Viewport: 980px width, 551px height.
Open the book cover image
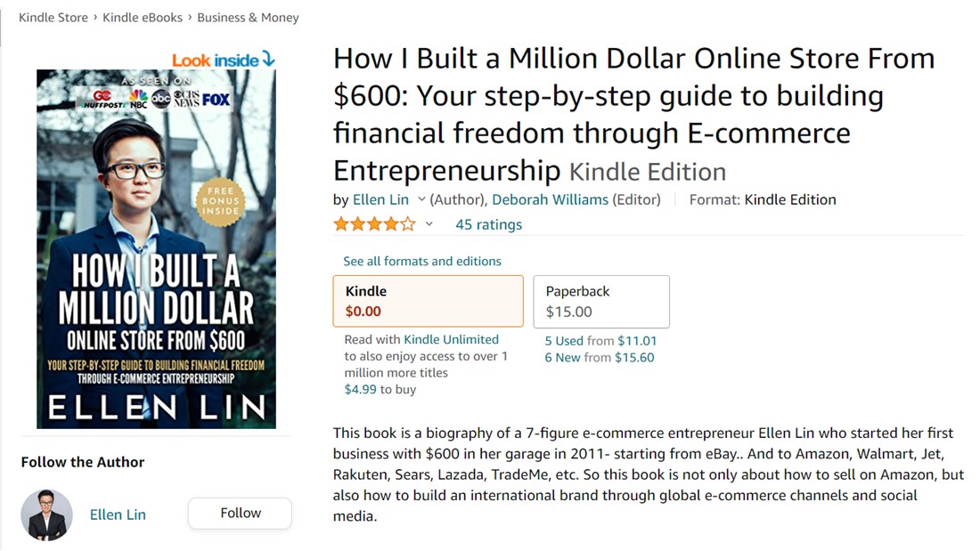coord(156,249)
